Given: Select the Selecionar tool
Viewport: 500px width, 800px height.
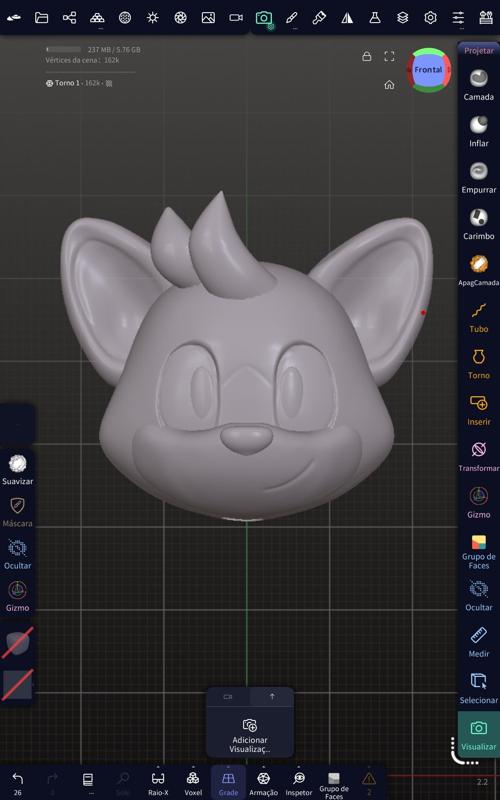Looking at the screenshot, I should click(479, 688).
